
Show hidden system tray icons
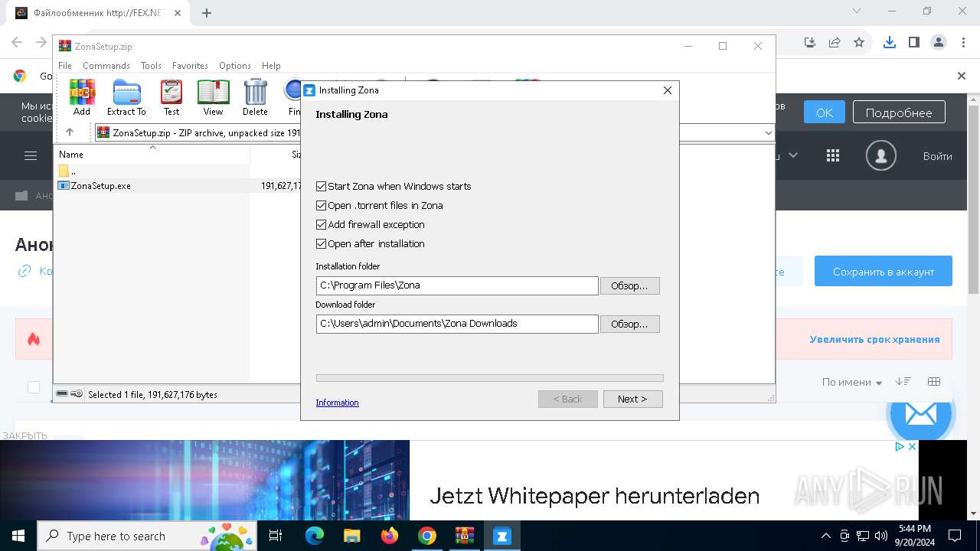click(825, 536)
